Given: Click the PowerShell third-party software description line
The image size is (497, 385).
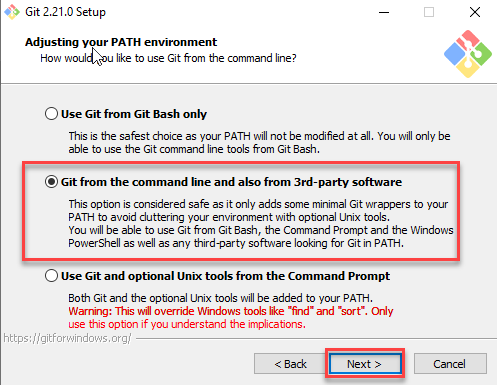Looking at the screenshot, I should [236, 243].
